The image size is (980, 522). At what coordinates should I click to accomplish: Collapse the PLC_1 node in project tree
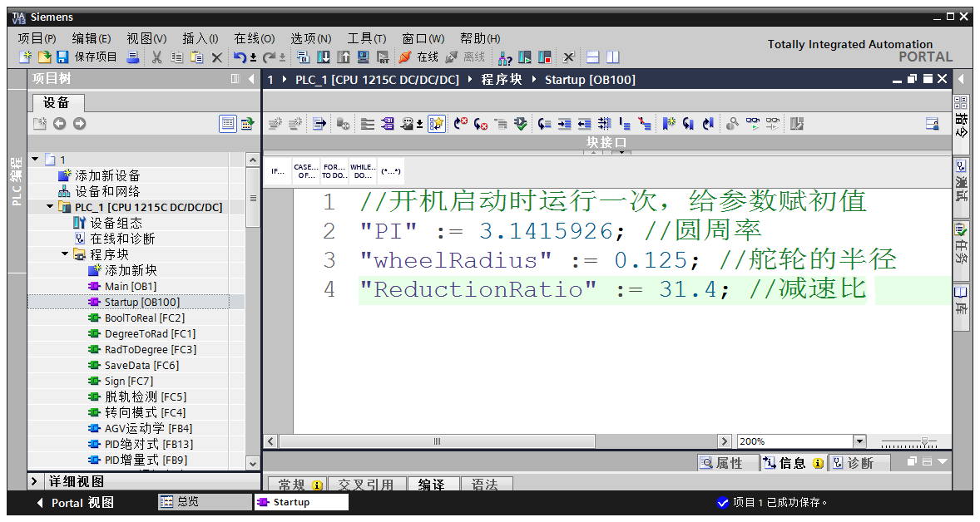click(50, 207)
